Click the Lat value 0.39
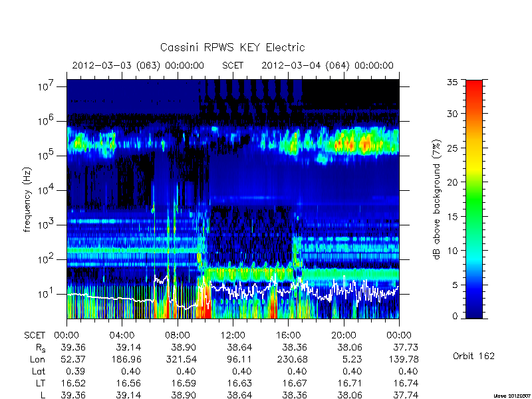 pos(76,371)
